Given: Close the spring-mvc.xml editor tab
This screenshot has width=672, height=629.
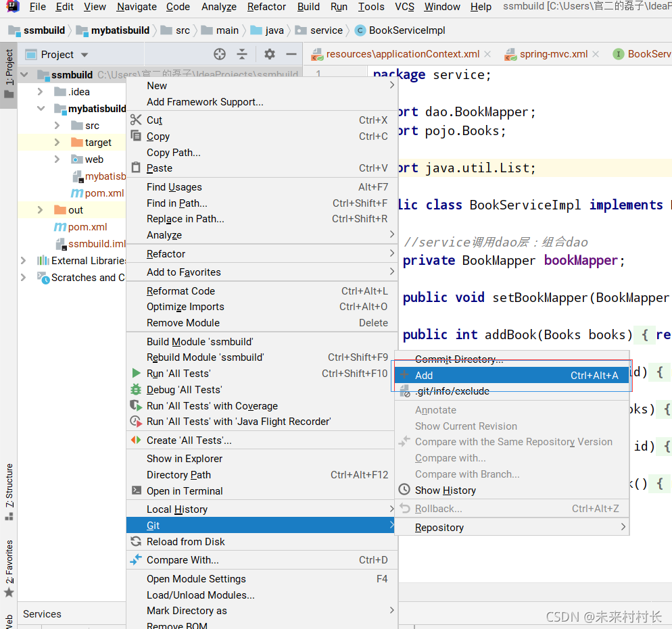Looking at the screenshot, I should (596, 54).
